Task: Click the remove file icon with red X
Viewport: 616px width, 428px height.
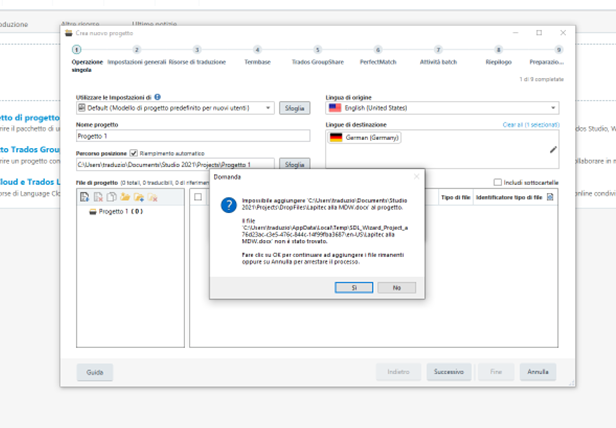Action: pos(98,197)
